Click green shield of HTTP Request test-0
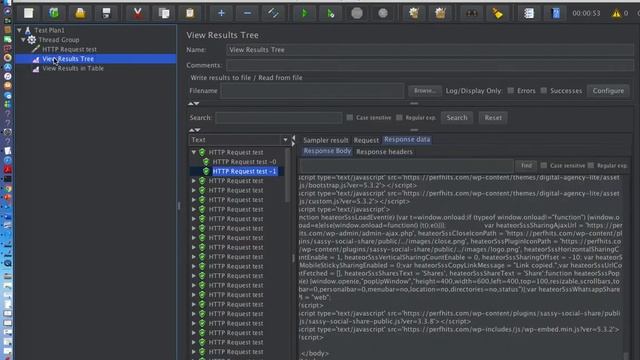 point(206,162)
